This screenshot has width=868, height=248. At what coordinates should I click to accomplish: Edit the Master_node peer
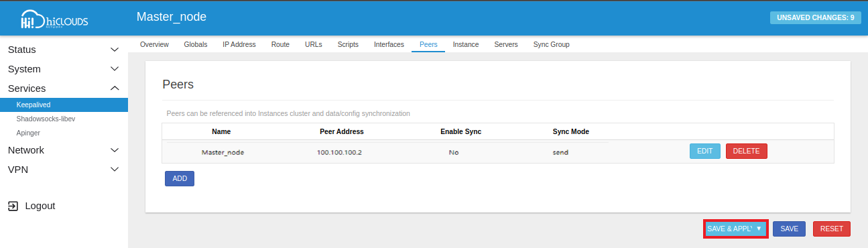click(705, 151)
